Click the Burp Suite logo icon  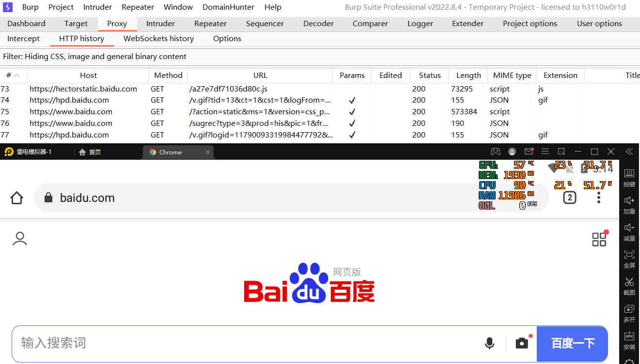pyautogui.click(x=8, y=7)
